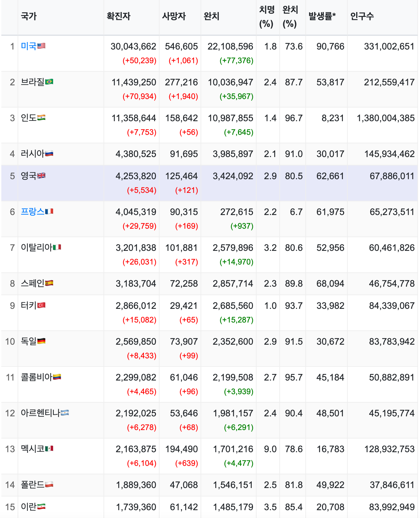
Task: Click the 치명 (%) column header
Action: [x=267, y=17]
